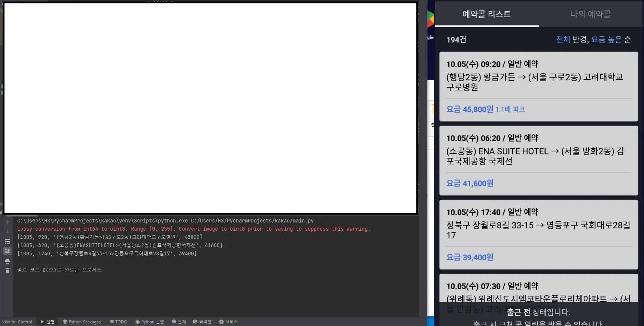Image resolution: width=644 pixels, height=326 pixels.
Task: Enable scroll to end in run console
Action: pyautogui.click(x=7, y=251)
